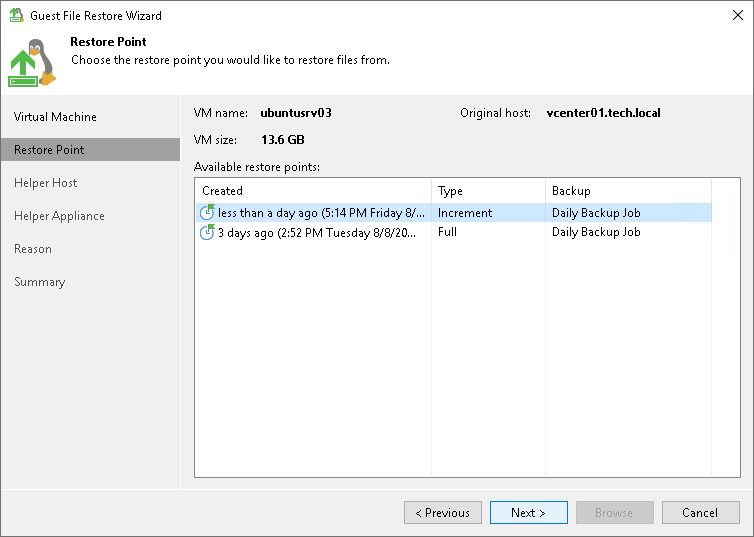754x537 pixels.
Task: Click the Linux penguin restore icon
Action: coord(32,63)
